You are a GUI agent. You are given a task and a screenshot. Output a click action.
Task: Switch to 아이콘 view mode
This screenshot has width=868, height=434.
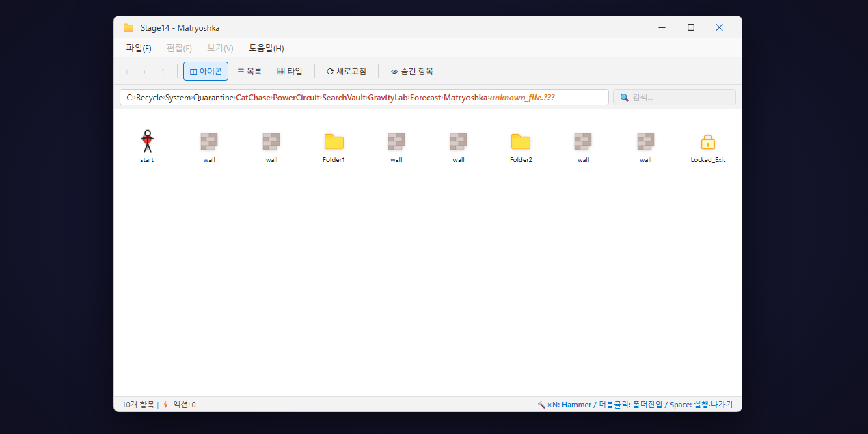coord(206,71)
